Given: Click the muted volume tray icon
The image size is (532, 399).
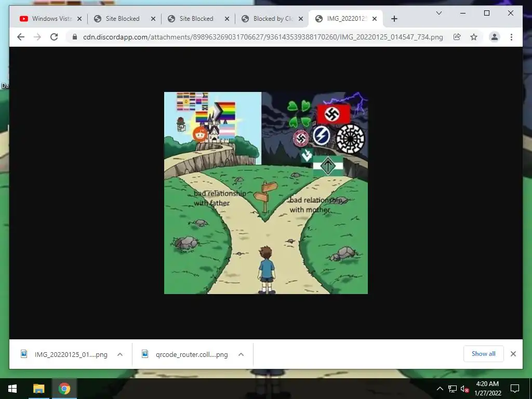Looking at the screenshot, I should [464, 389].
